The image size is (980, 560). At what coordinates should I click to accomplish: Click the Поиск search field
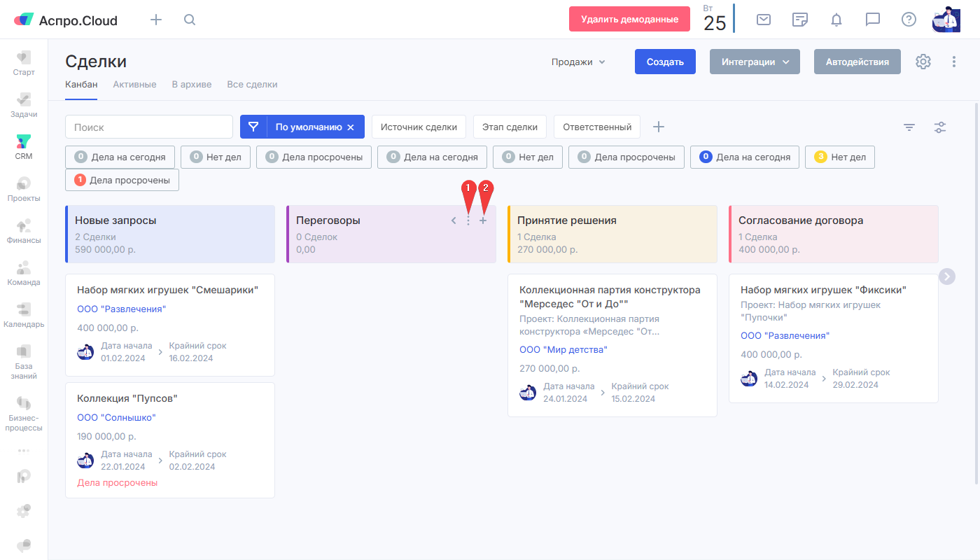click(149, 127)
